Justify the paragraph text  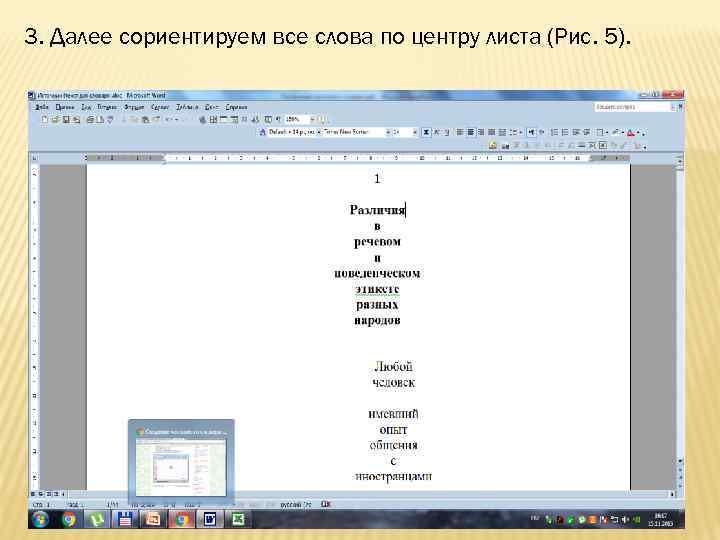(x=491, y=132)
